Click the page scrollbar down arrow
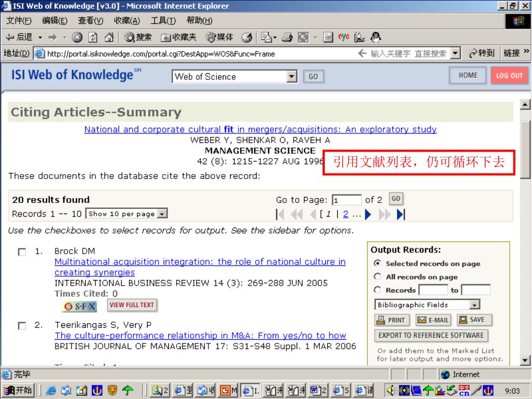 pos(525,361)
